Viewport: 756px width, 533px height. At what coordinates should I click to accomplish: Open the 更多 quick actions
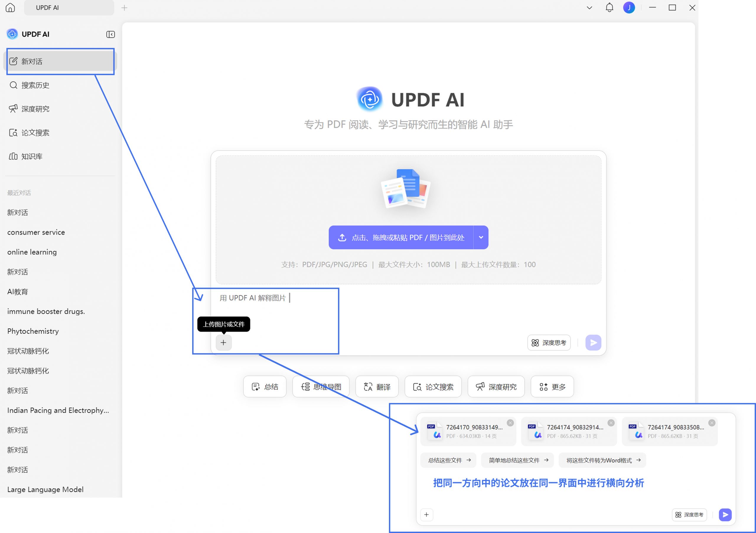[x=552, y=387]
